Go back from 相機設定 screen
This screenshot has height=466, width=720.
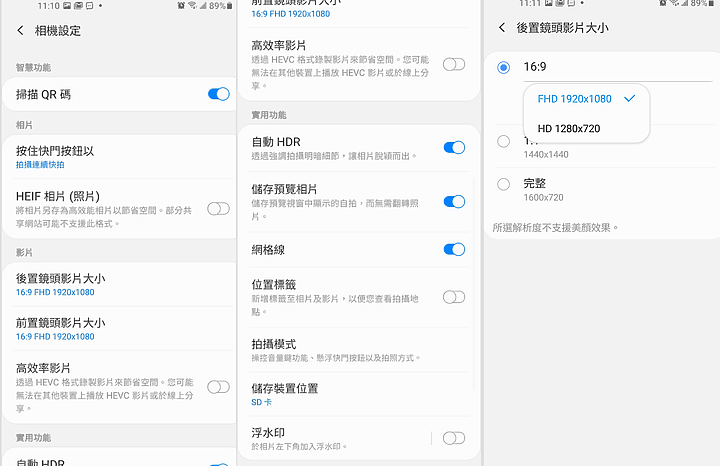(20, 31)
